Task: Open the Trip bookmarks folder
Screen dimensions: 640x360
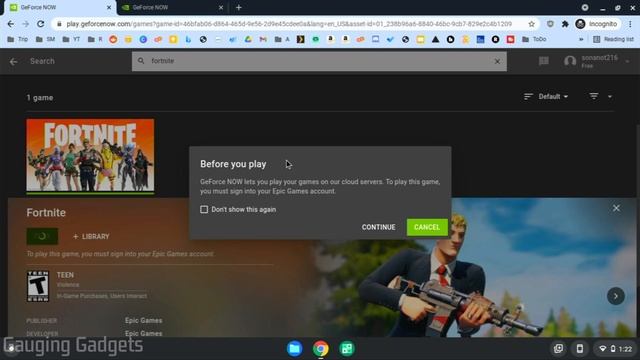Action: click(18, 39)
